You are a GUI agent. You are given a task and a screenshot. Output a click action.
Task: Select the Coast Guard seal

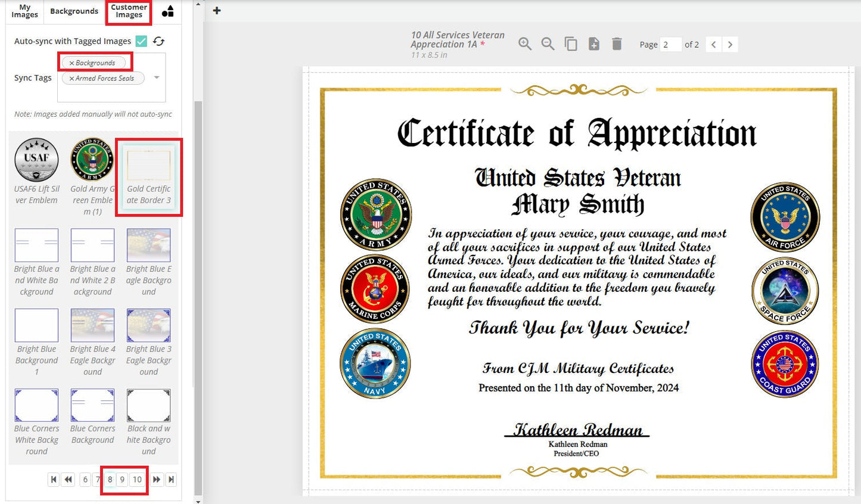(785, 363)
